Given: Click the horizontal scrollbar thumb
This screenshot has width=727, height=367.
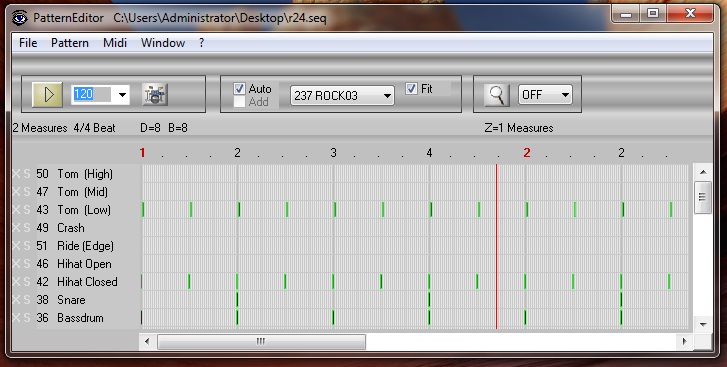Looking at the screenshot, I should click(x=261, y=342).
